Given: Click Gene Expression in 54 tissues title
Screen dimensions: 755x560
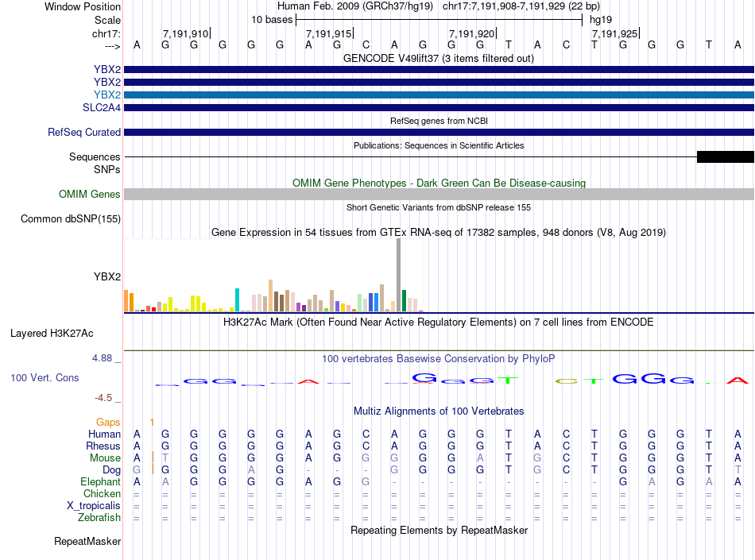Looking at the screenshot, I should tap(439, 233).
